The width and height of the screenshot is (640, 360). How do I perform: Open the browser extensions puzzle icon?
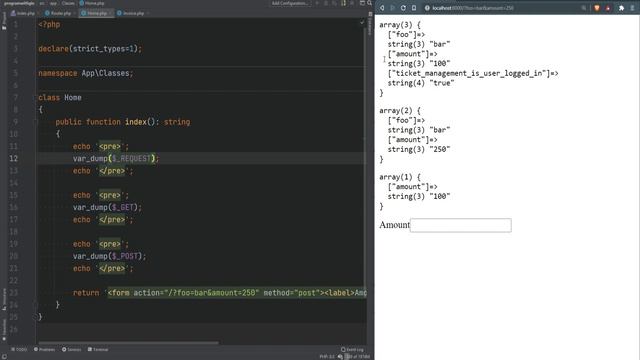click(621, 8)
